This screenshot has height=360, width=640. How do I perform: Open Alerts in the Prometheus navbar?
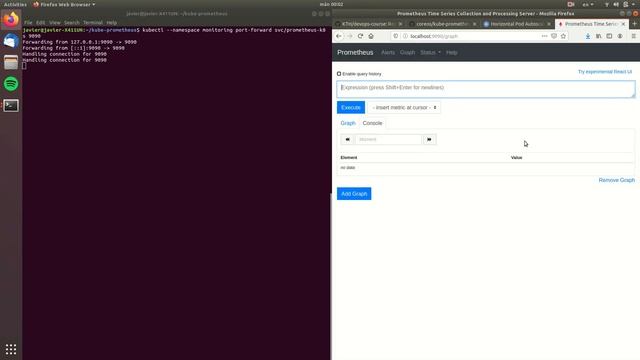coord(388,52)
